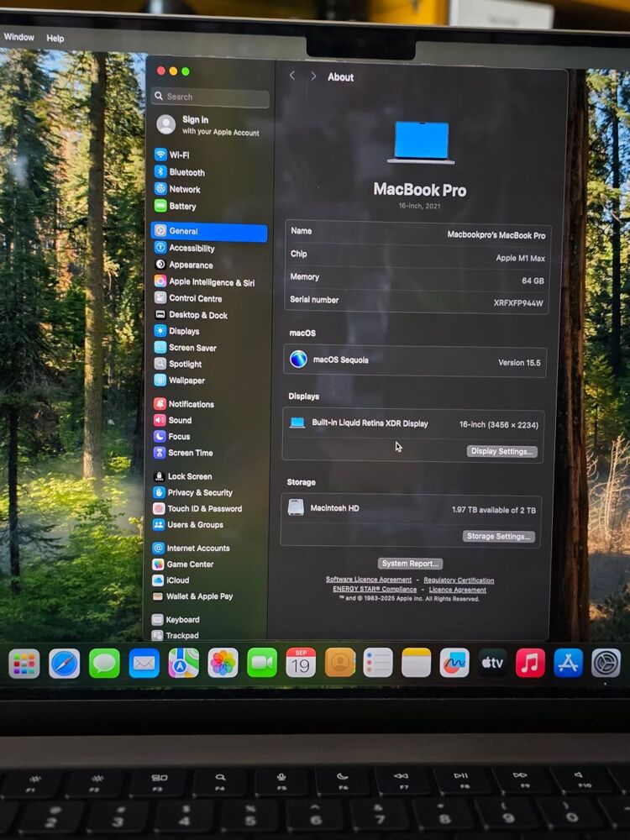
Task: Click the Serial number XRFXFP944W
Action: [x=518, y=303]
